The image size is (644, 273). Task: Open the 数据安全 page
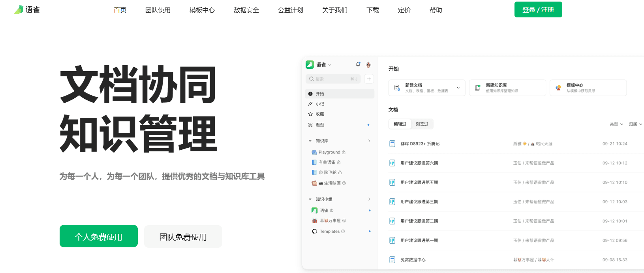[x=246, y=10]
